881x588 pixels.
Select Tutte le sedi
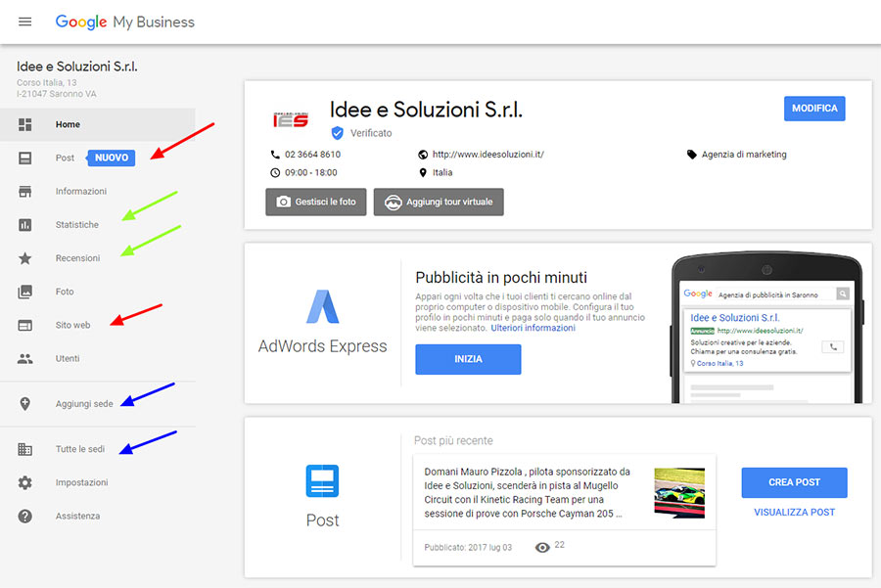tap(80, 449)
